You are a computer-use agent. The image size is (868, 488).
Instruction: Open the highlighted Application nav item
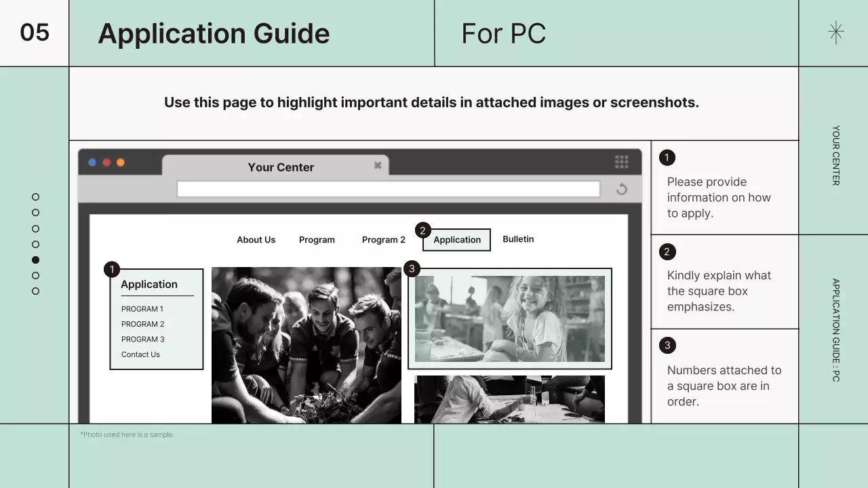coord(457,240)
